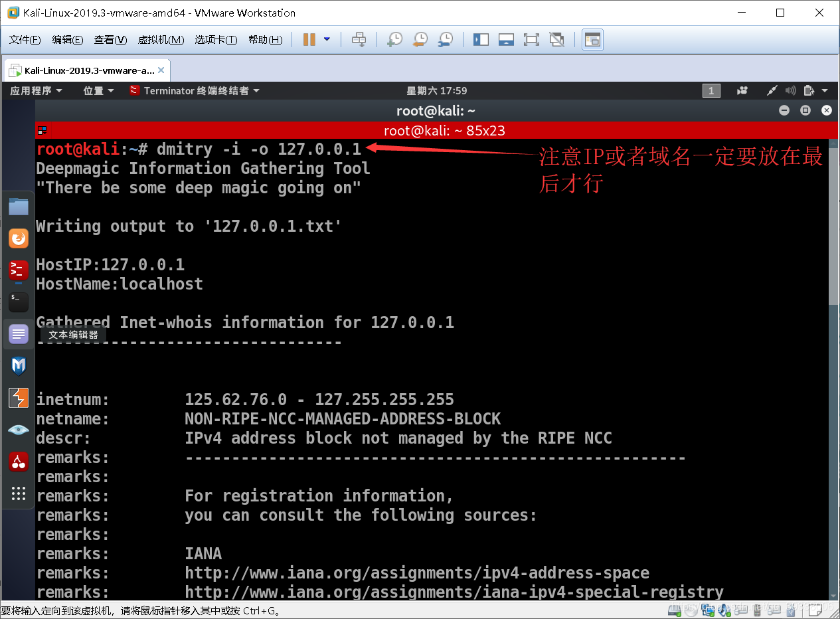Image resolution: width=840 pixels, height=619 pixels.
Task: Open the 虚拟机(M) menu
Action: tap(161, 40)
